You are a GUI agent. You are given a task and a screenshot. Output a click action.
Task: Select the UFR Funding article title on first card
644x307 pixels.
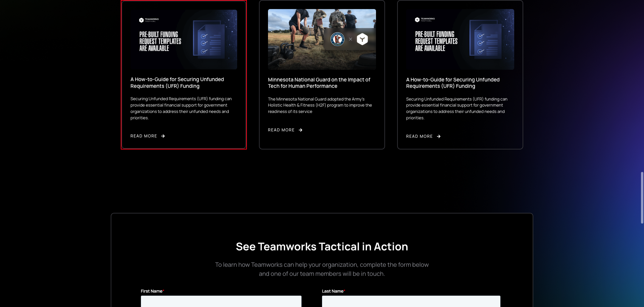pyautogui.click(x=177, y=83)
